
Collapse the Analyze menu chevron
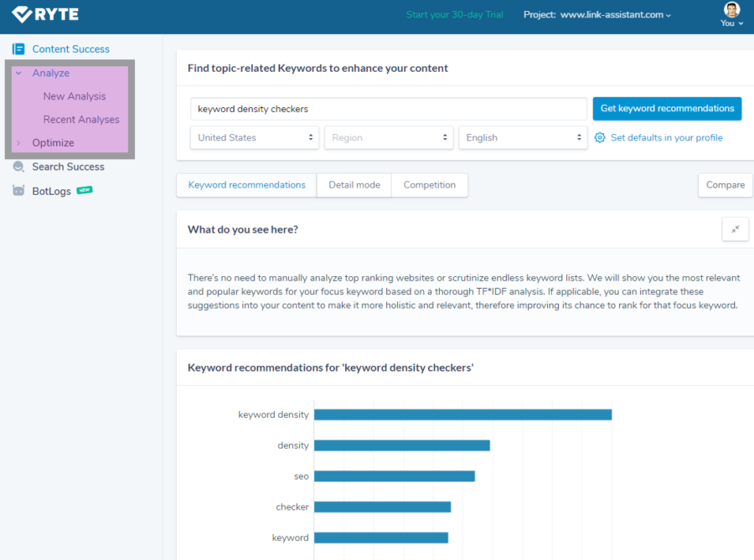tap(18, 73)
